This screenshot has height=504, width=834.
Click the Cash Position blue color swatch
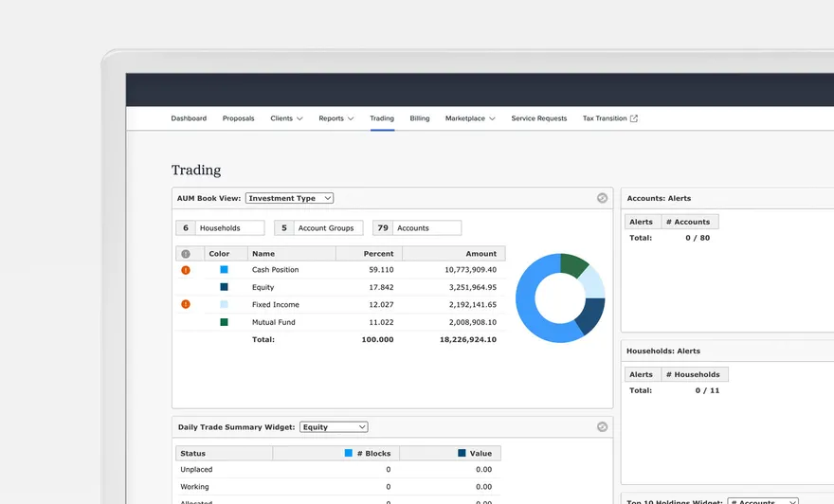pos(224,270)
